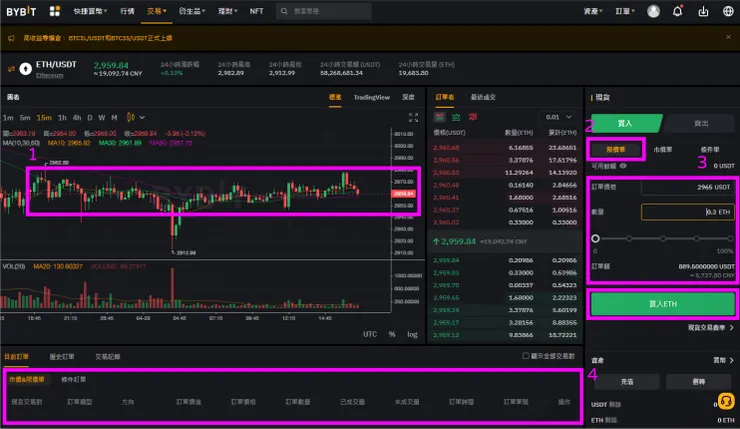Open the markets nav item
This screenshot has height=429, width=740.
click(x=127, y=11)
